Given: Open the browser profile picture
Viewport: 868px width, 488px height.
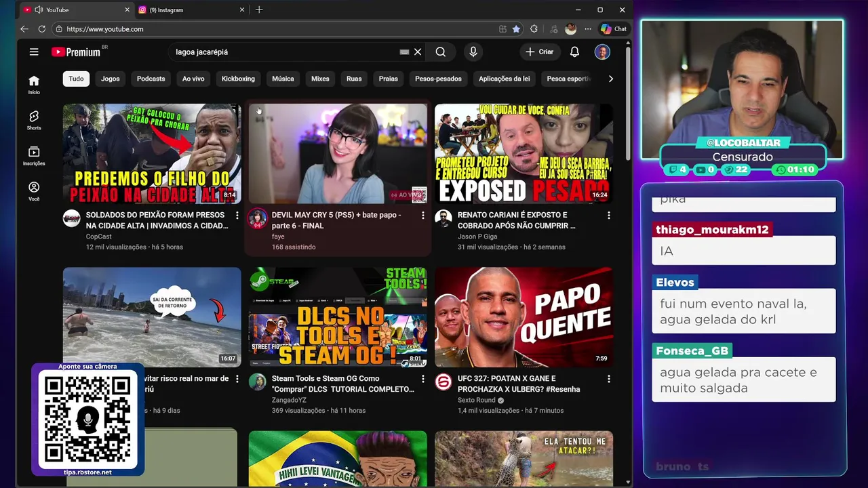Looking at the screenshot, I should pyautogui.click(x=571, y=29).
